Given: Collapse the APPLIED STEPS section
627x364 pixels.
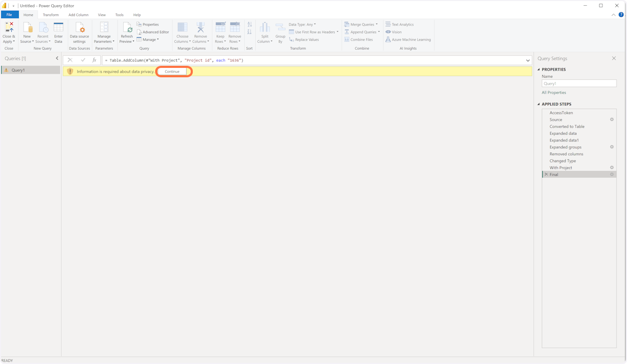Looking at the screenshot, I should (539, 104).
